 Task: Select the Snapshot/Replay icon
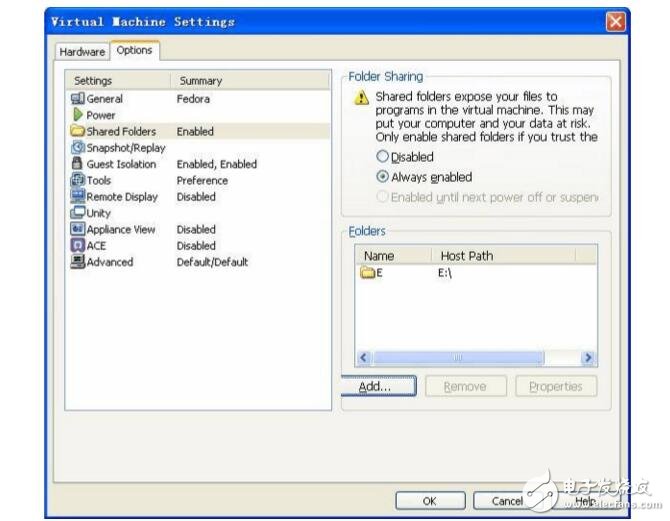(77, 148)
